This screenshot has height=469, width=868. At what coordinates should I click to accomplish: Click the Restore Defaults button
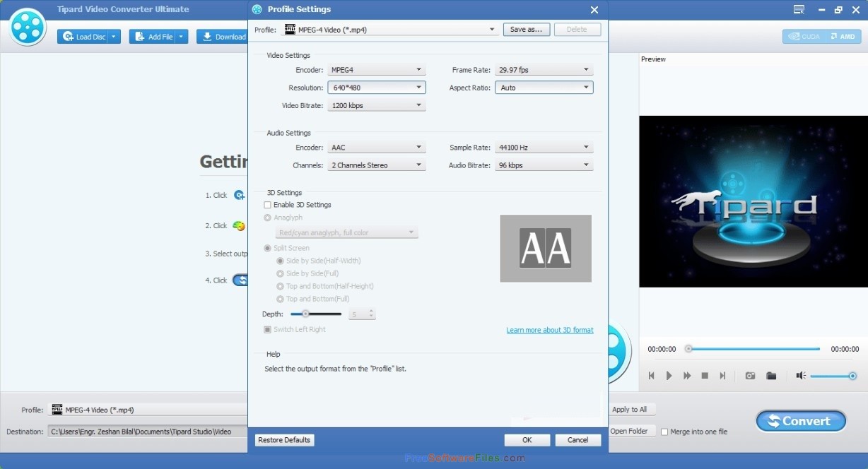coord(284,440)
